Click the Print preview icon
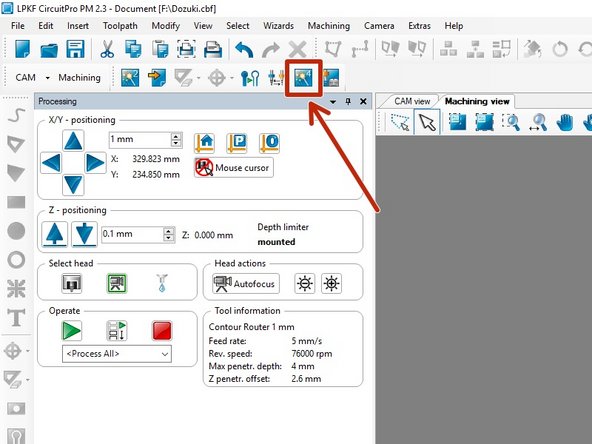Image resolution: width=592 pixels, height=444 pixels. (187, 49)
